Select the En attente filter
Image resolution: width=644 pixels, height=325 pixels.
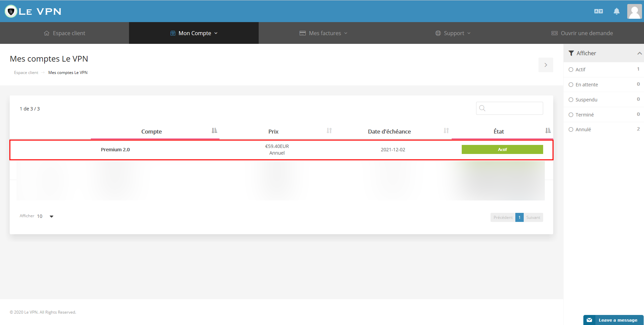tap(571, 85)
